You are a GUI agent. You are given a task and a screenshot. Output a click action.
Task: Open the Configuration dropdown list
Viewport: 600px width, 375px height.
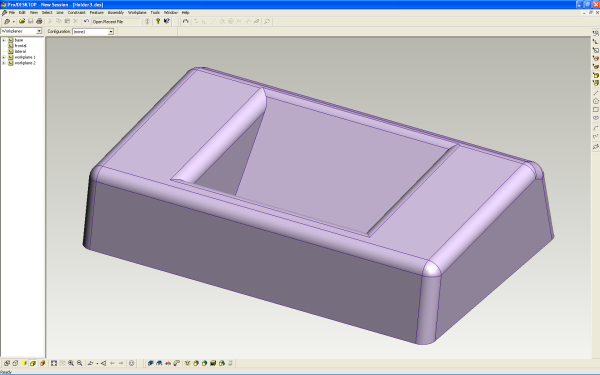pos(111,31)
